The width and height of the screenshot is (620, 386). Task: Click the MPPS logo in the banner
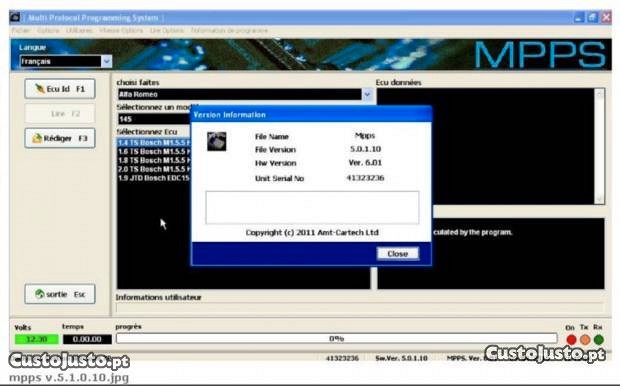coord(540,54)
